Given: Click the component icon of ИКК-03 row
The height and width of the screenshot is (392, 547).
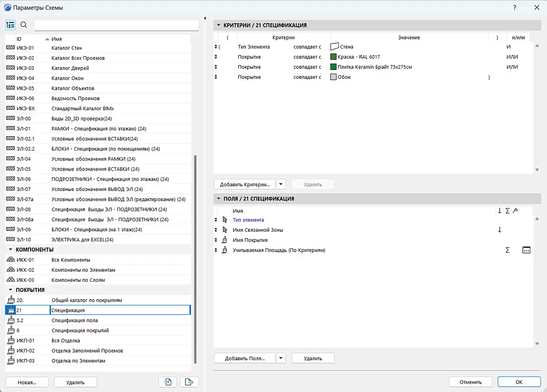Looking at the screenshot, I should (11, 280).
